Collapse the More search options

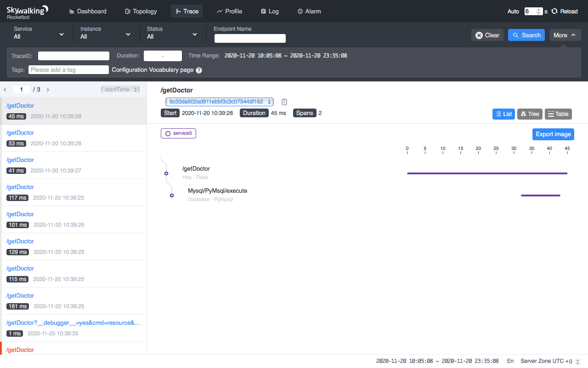click(565, 35)
